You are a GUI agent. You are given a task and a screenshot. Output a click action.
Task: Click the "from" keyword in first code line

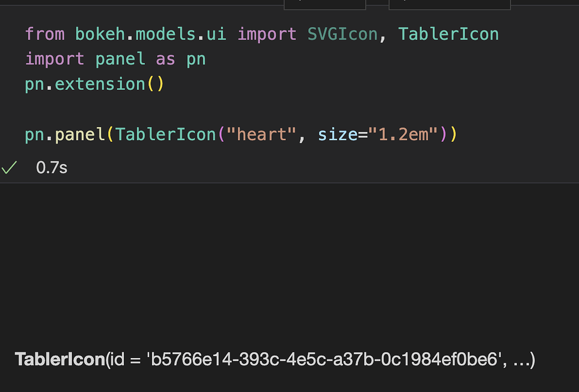(45, 34)
